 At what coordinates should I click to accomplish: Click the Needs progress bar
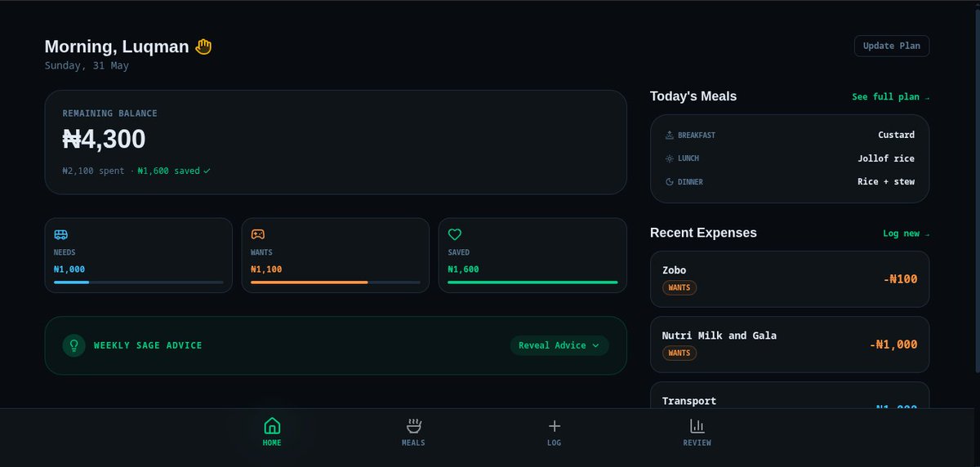click(139, 282)
